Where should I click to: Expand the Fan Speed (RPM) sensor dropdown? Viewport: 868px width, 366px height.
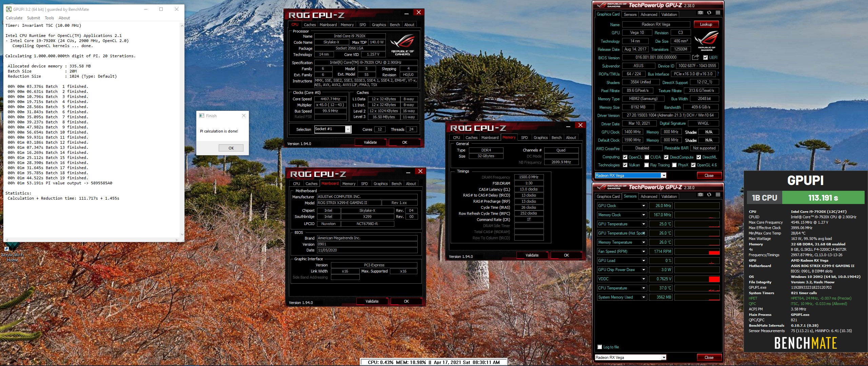(644, 251)
